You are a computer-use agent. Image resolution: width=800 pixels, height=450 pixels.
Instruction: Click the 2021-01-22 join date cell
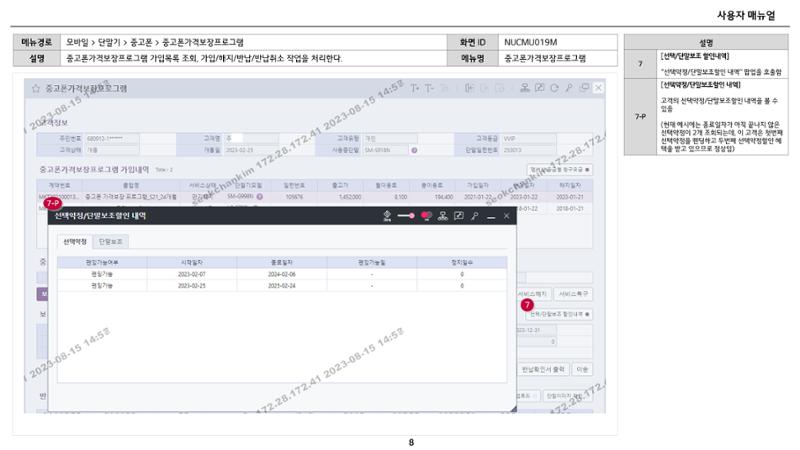(x=478, y=196)
